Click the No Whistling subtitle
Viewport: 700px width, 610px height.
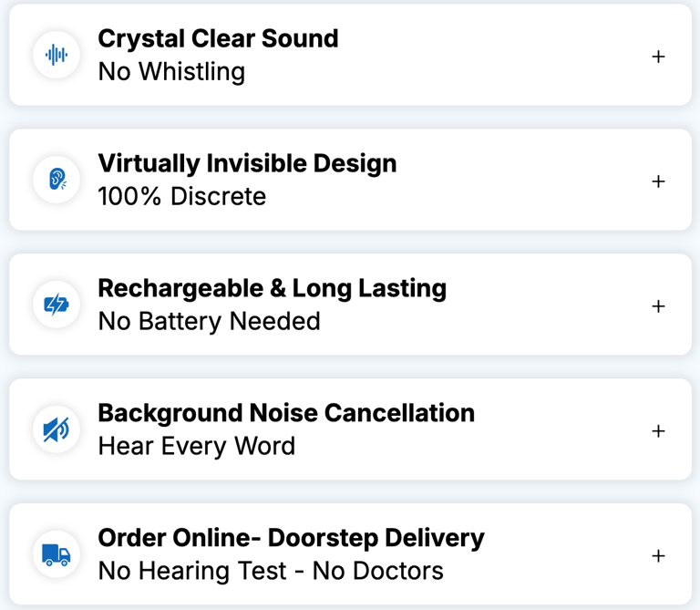(171, 72)
